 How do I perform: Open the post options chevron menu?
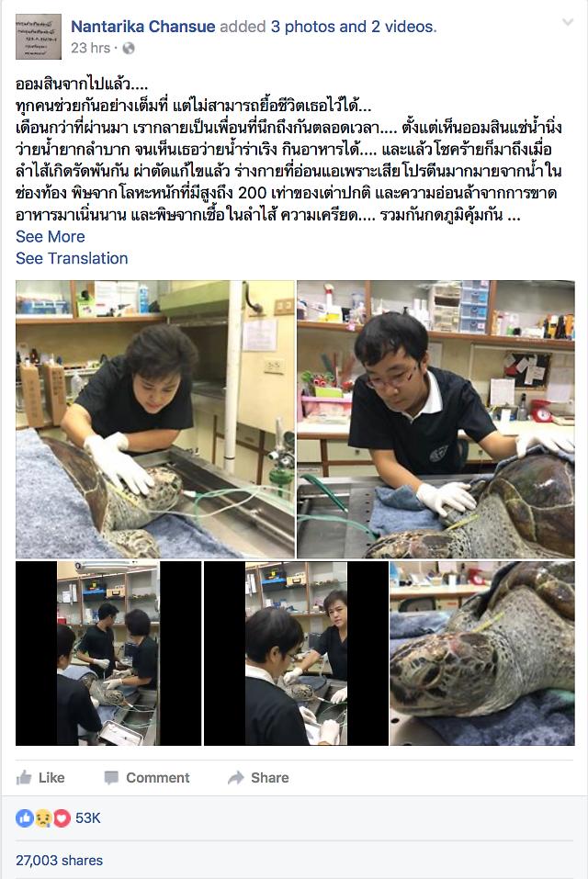[568, 22]
